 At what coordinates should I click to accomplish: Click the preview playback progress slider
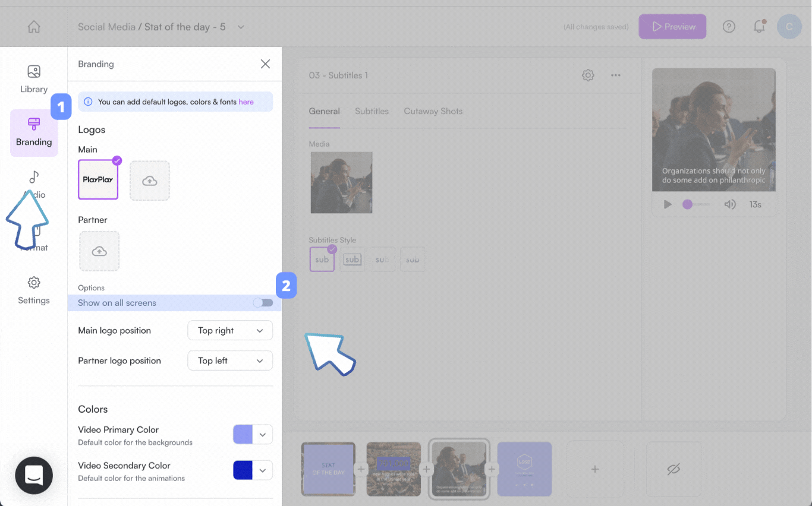[x=696, y=204]
